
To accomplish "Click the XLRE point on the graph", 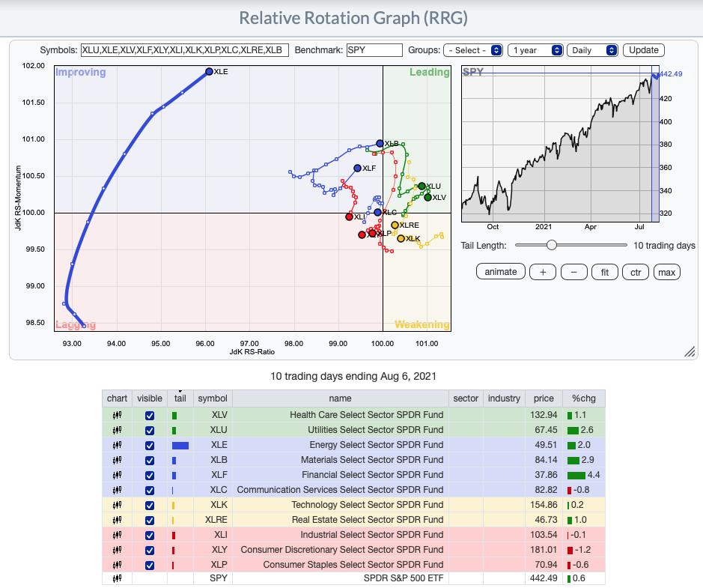I will pos(395,225).
